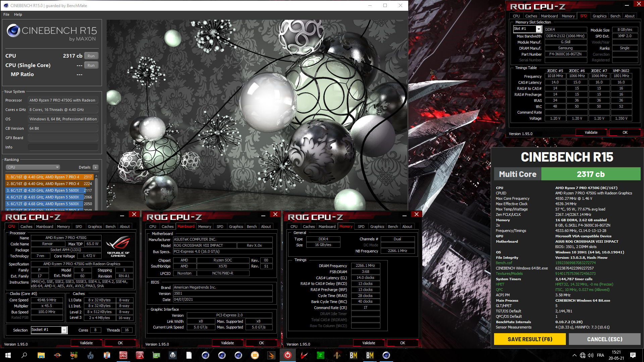The image size is (644, 362).
Task: Minimize the Mainboard CPU-Z window
Action: [x=263, y=215]
